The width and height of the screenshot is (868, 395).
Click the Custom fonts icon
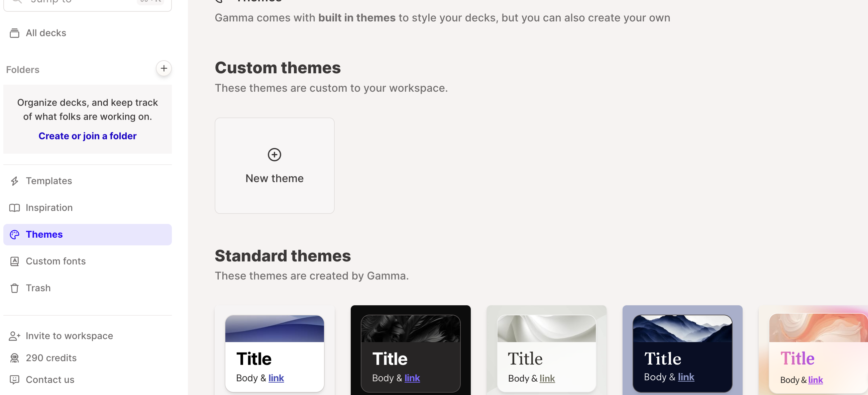pos(14,261)
